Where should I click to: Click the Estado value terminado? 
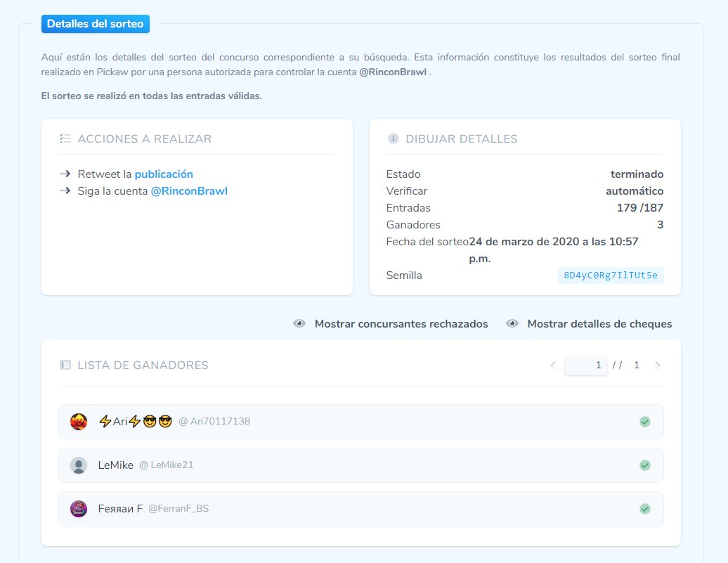click(x=637, y=174)
